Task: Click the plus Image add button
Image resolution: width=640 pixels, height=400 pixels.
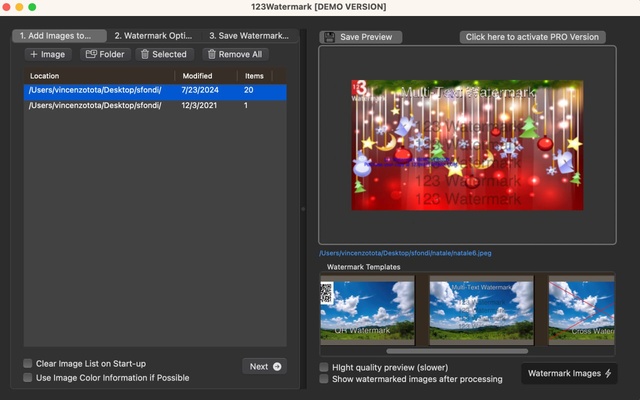Action: tap(48, 54)
